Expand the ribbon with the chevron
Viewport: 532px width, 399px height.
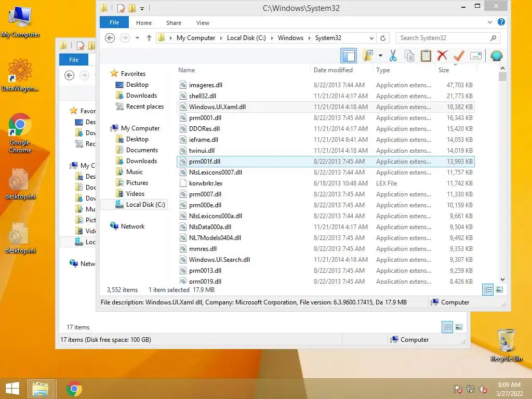[x=489, y=22]
